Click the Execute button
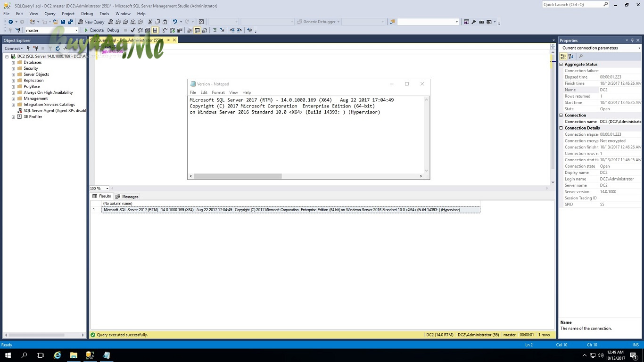Image resolution: width=644 pixels, height=362 pixels. [x=94, y=30]
